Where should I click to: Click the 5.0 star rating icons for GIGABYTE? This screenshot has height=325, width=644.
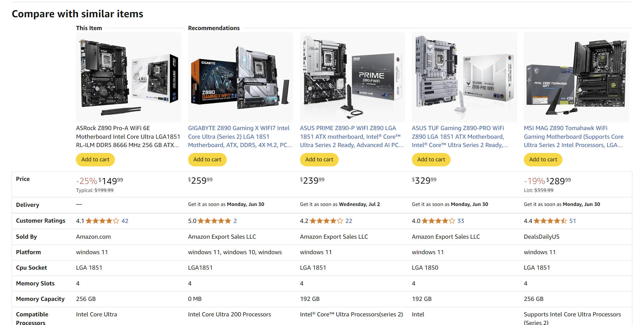pos(214,221)
